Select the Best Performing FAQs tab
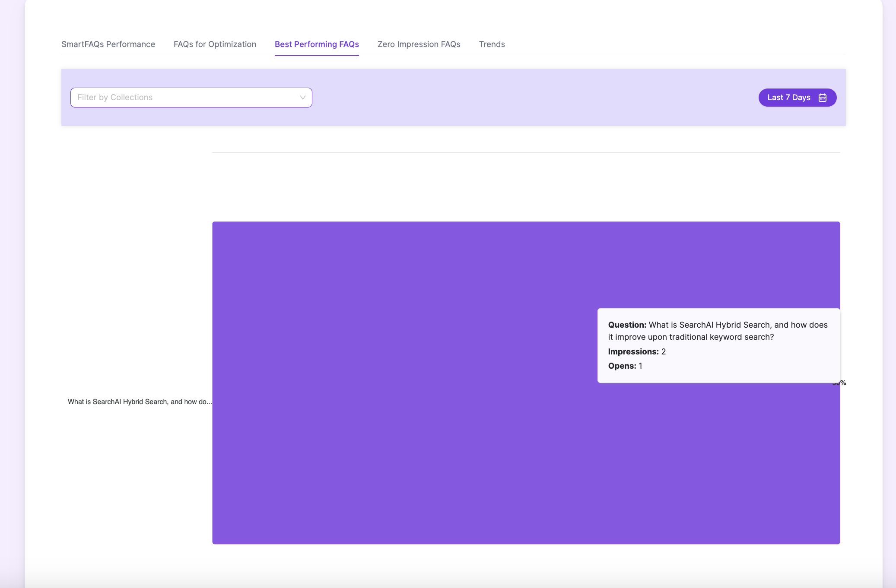Viewport: 896px width, 588px height. (317, 44)
